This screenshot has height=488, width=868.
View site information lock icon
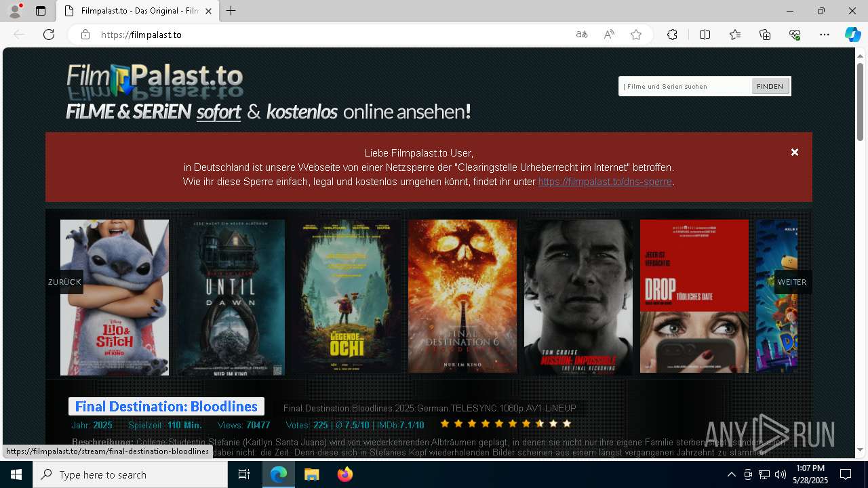[x=85, y=35]
